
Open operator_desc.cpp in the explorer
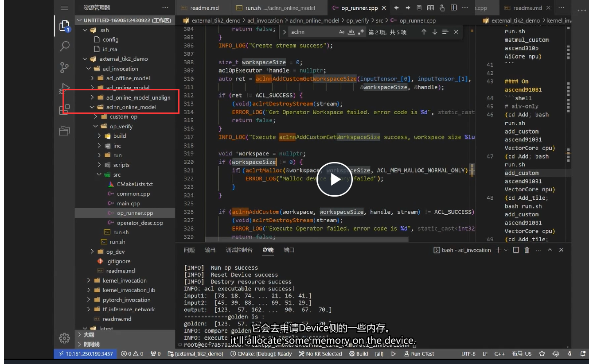point(140,223)
